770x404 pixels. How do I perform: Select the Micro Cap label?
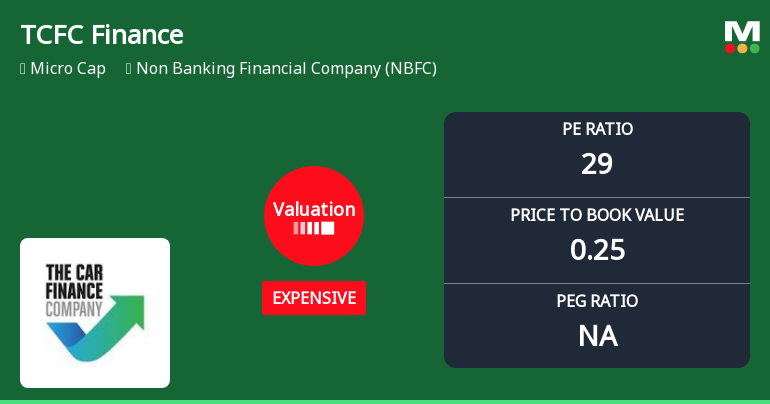coord(68,69)
